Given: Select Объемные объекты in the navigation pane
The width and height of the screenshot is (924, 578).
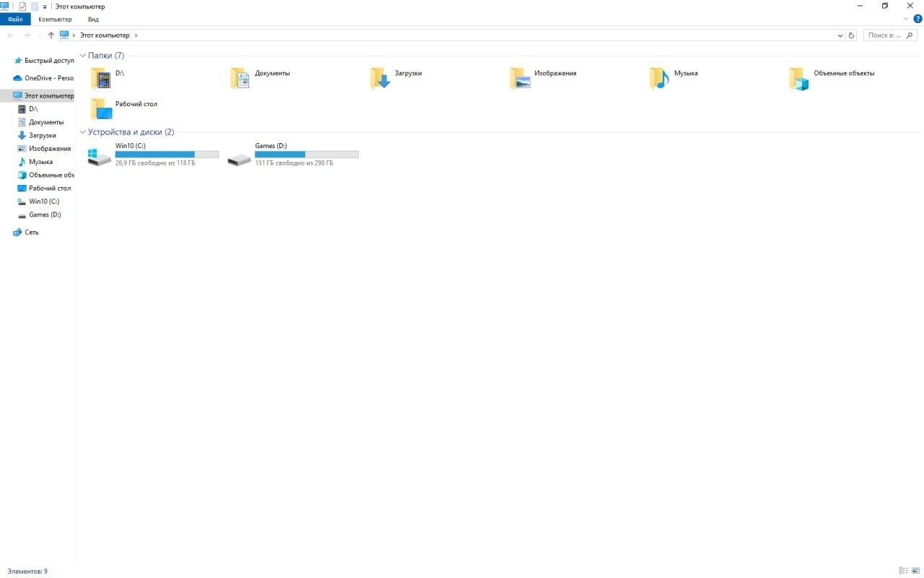Looking at the screenshot, I should (45, 175).
